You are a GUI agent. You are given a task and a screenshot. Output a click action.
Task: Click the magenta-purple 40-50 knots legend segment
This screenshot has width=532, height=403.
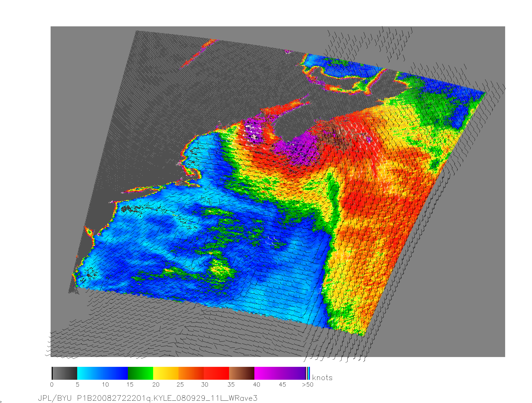coord(280,373)
